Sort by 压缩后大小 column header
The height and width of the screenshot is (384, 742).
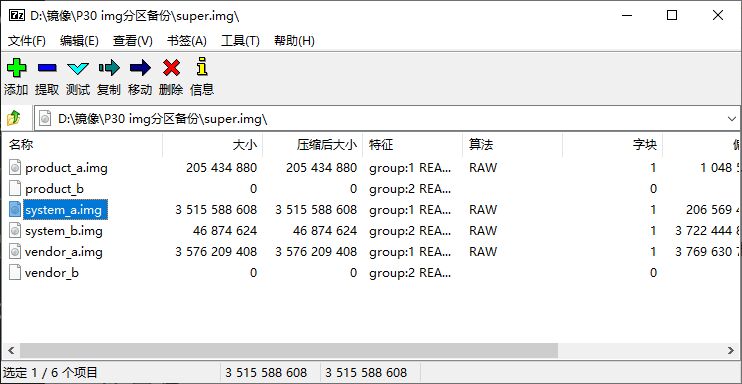pos(313,144)
